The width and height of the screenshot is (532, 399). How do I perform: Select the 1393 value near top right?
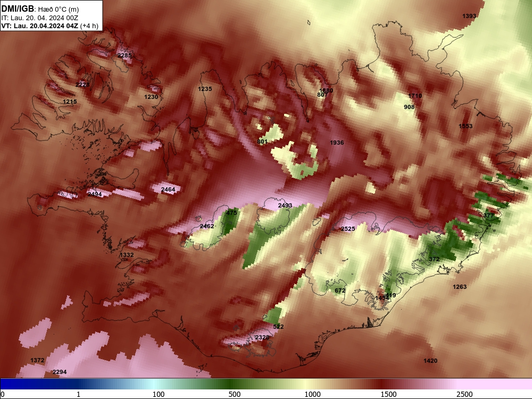[x=469, y=16]
